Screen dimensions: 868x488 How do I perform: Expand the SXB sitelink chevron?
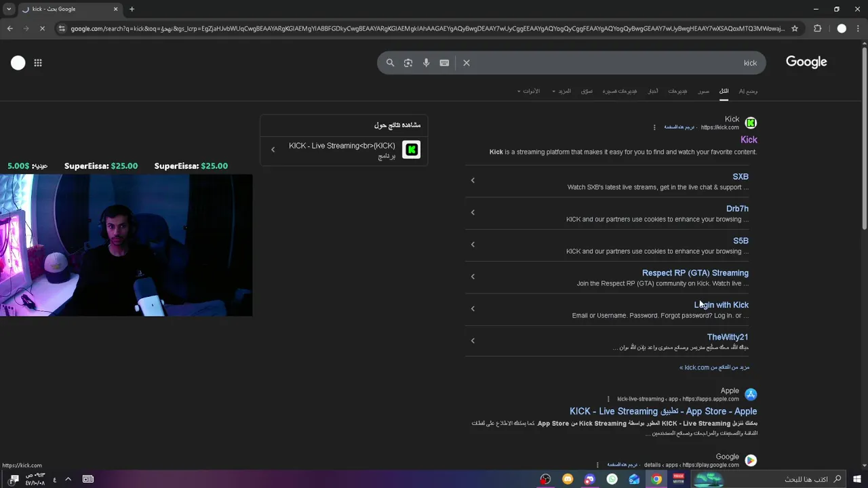[x=473, y=180]
